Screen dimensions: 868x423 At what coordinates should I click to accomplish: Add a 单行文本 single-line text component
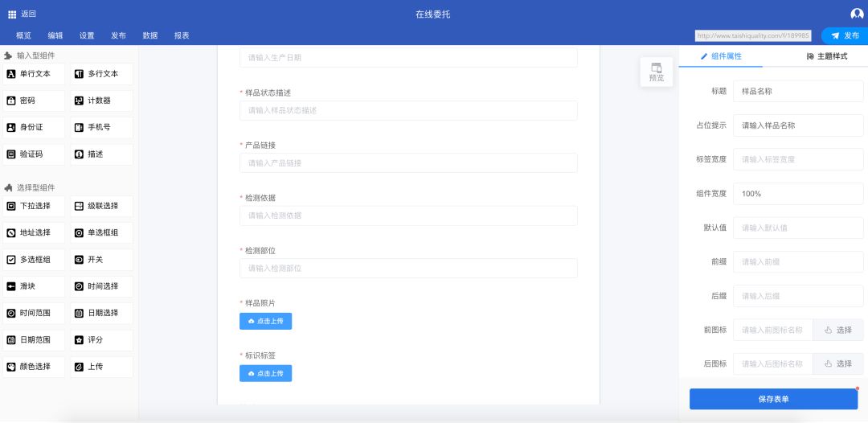pos(34,74)
